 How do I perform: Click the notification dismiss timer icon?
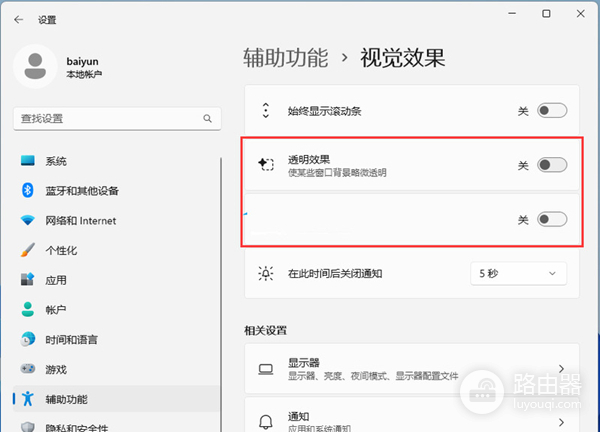(266, 274)
